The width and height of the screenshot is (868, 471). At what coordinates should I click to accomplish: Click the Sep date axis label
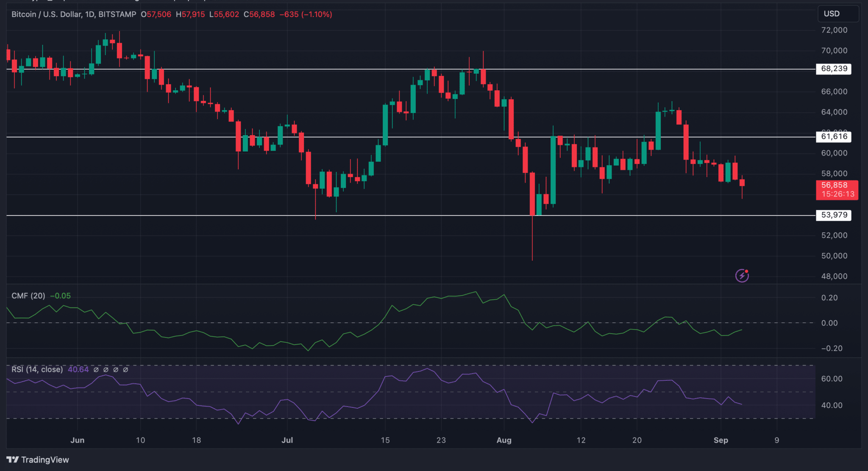pyautogui.click(x=721, y=440)
